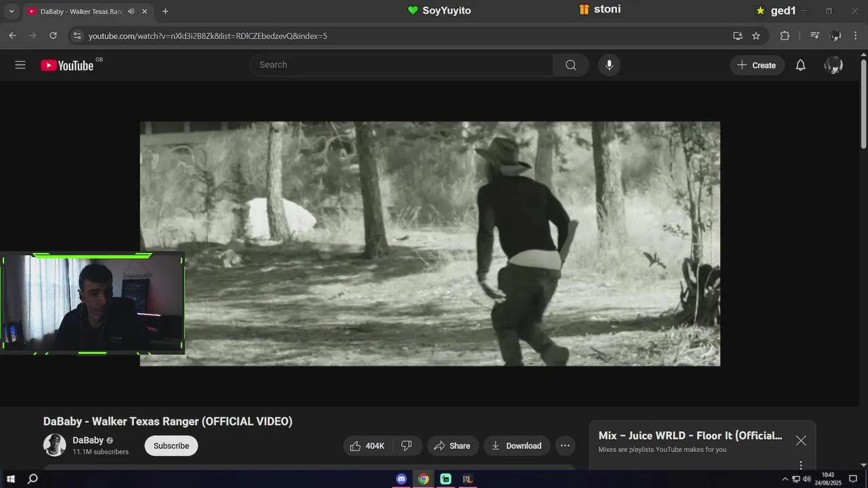Image resolution: width=868 pixels, height=488 pixels.
Task: Go back with browser back arrow
Action: (12, 35)
